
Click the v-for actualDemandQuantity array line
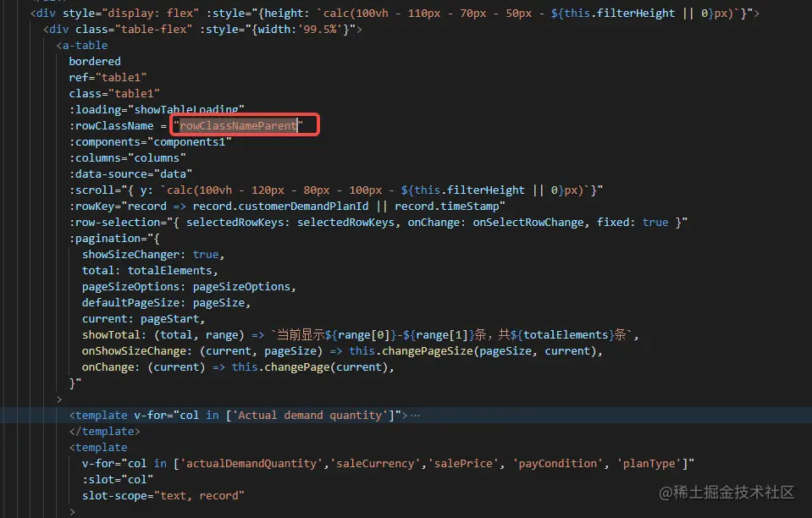388,463
